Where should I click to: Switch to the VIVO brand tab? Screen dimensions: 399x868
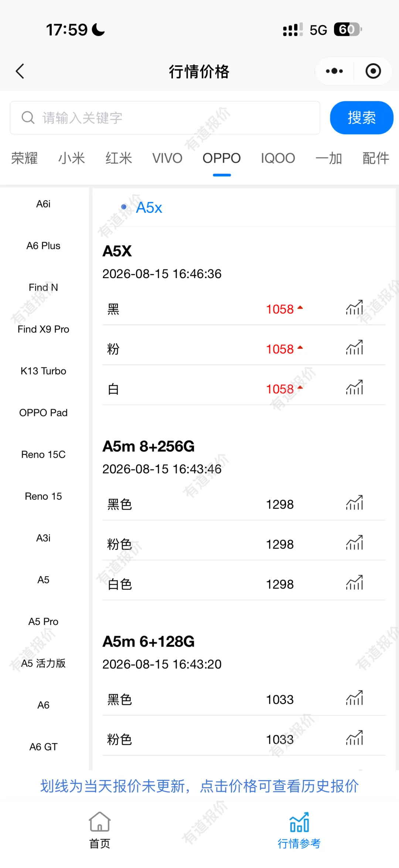tap(167, 158)
